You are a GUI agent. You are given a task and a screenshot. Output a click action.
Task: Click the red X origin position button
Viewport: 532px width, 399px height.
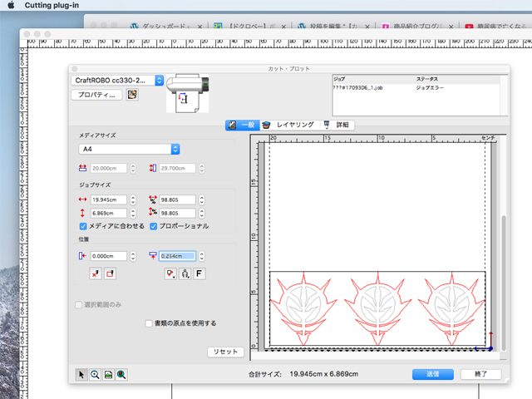coord(96,273)
